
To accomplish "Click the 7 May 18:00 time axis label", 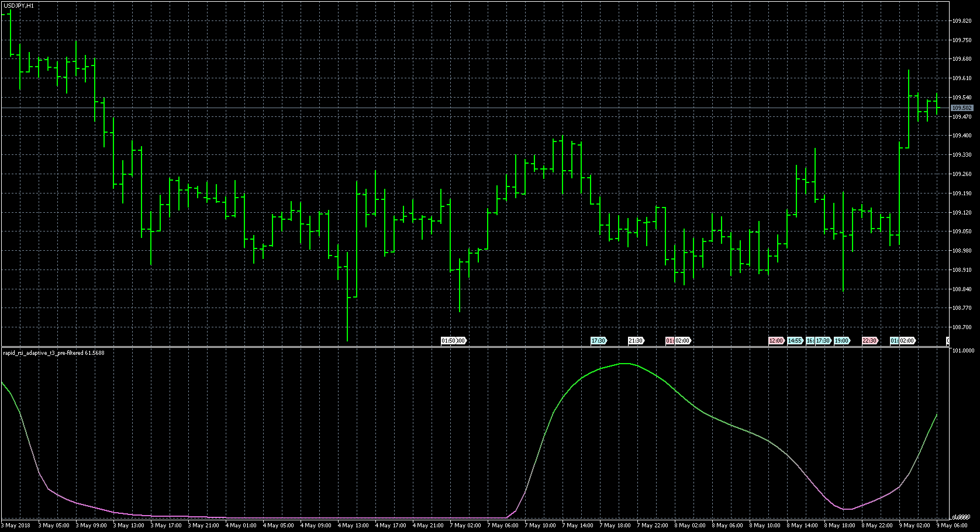I will (x=616, y=526).
